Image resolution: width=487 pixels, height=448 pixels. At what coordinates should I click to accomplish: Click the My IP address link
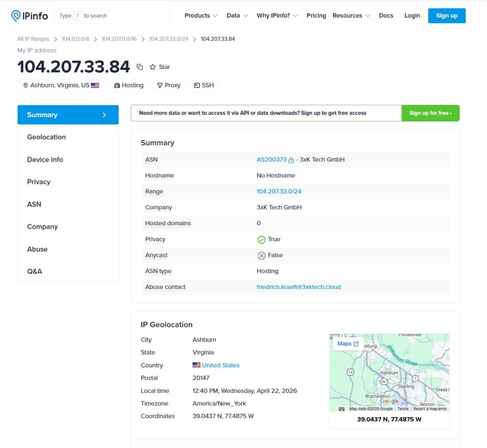pos(37,50)
